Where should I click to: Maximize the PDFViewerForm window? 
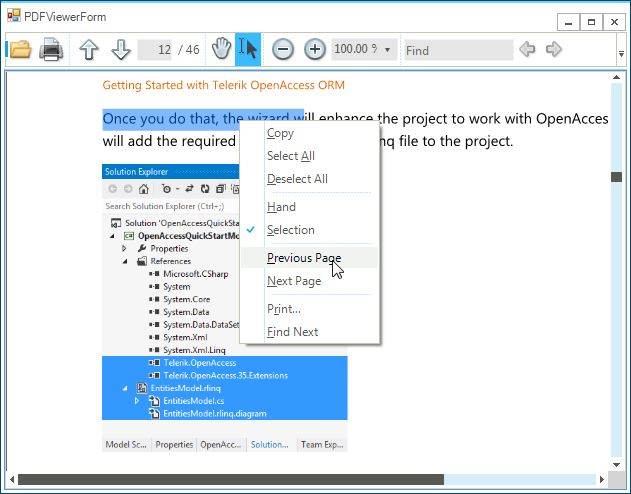tap(591, 22)
